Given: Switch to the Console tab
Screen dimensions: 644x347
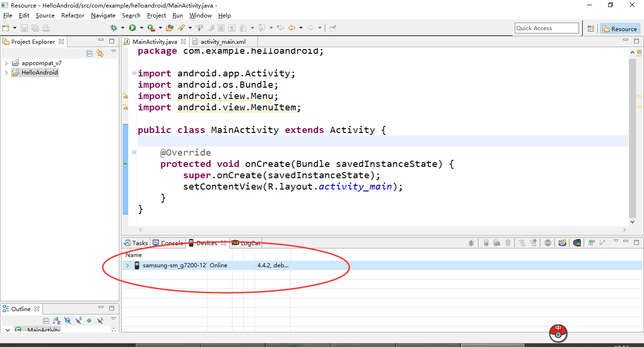Looking at the screenshot, I should [168, 243].
